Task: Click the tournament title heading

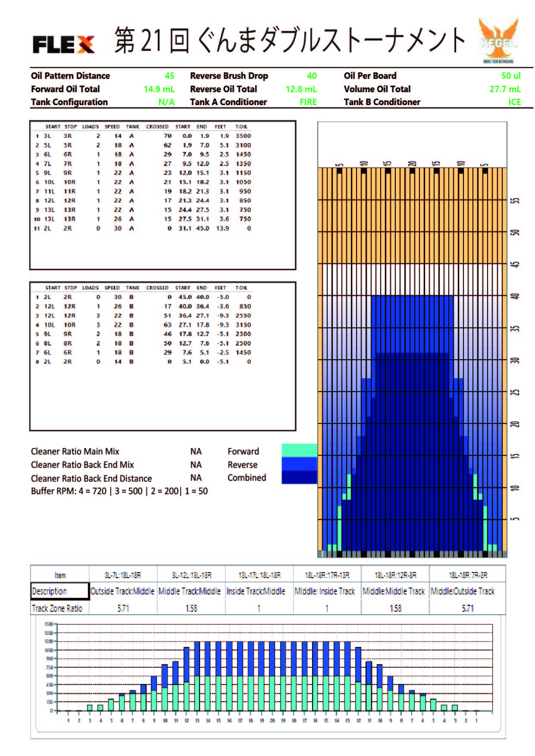Action: [290, 40]
